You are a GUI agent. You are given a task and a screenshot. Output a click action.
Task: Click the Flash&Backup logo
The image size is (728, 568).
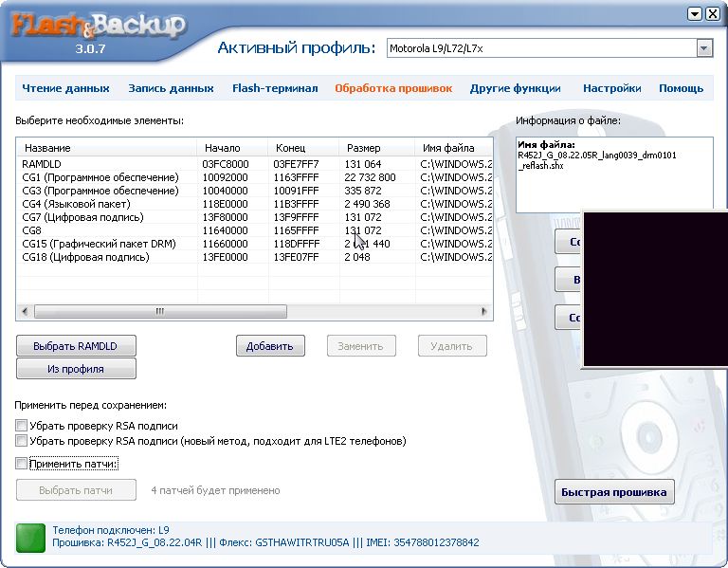click(99, 26)
